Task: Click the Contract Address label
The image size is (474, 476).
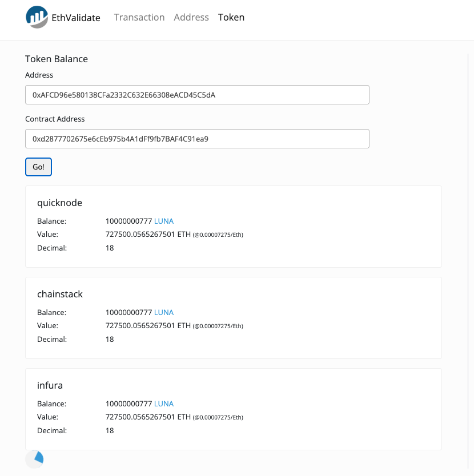Action: [55, 119]
